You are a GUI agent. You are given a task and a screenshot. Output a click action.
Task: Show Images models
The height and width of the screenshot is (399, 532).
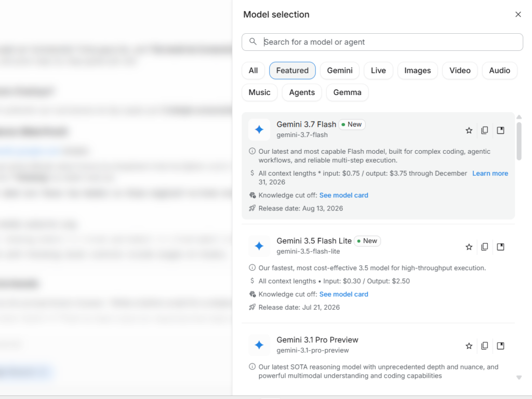point(418,71)
